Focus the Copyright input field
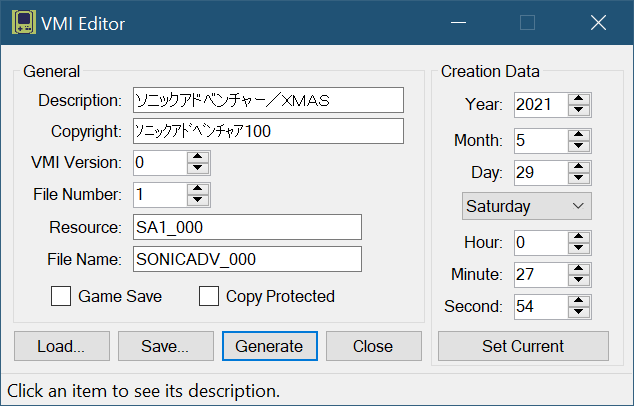 pos(267,131)
